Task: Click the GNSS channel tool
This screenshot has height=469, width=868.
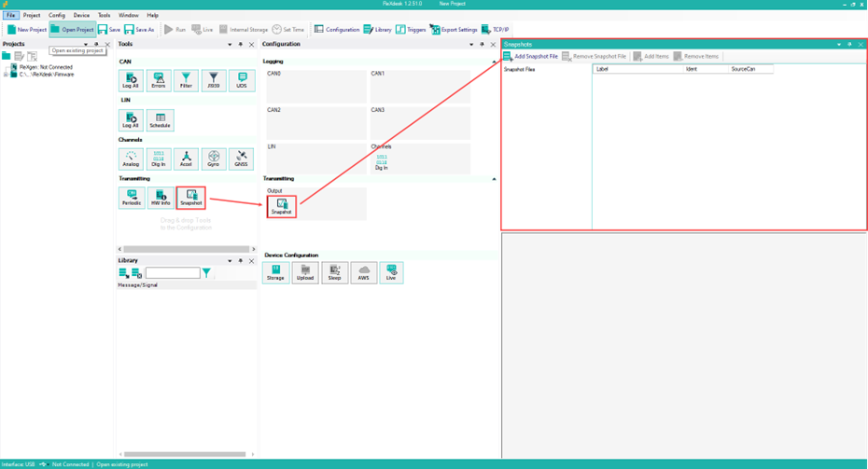Action: [242, 159]
